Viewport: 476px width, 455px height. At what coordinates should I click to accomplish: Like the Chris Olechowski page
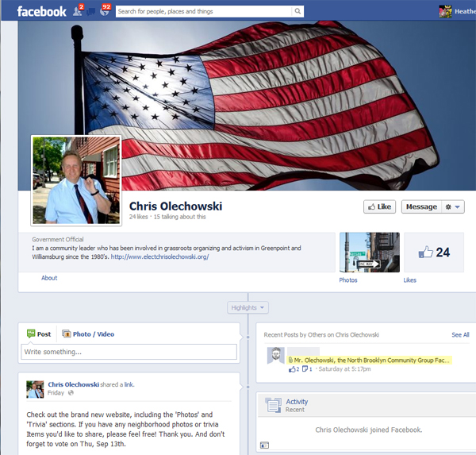(x=379, y=206)
